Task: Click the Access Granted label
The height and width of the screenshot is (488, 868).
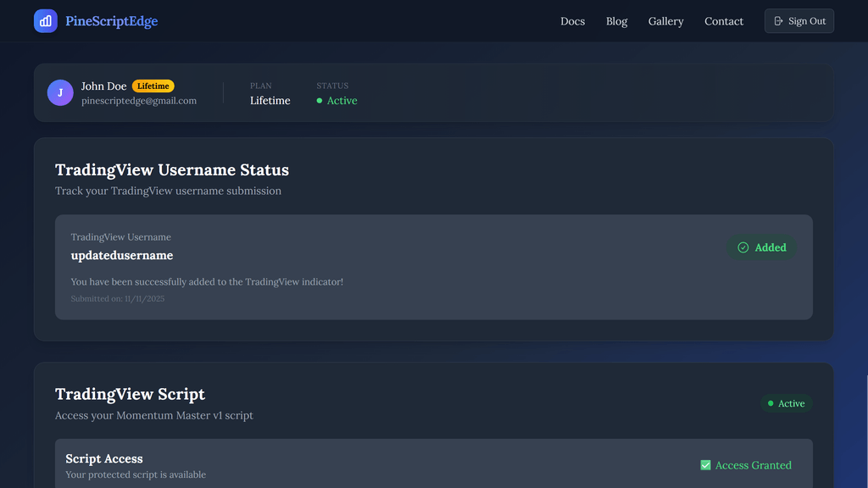Action: point(754,465)
